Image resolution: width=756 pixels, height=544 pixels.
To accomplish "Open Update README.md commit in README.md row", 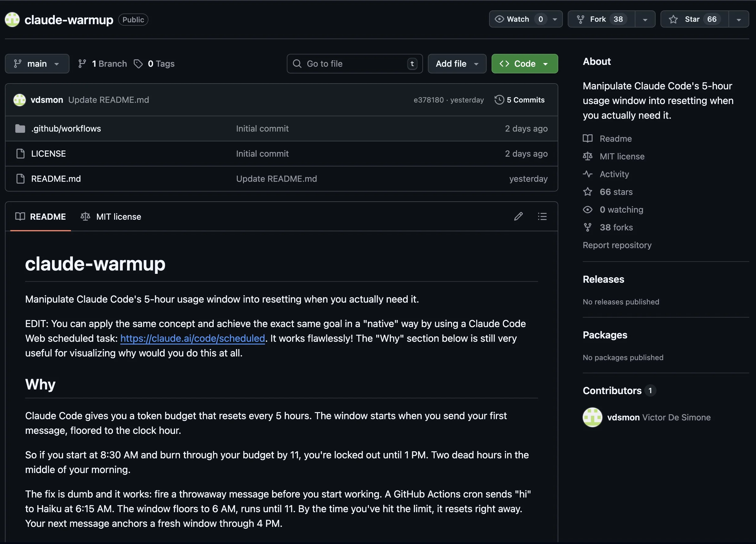I will (x=276, y=179).
